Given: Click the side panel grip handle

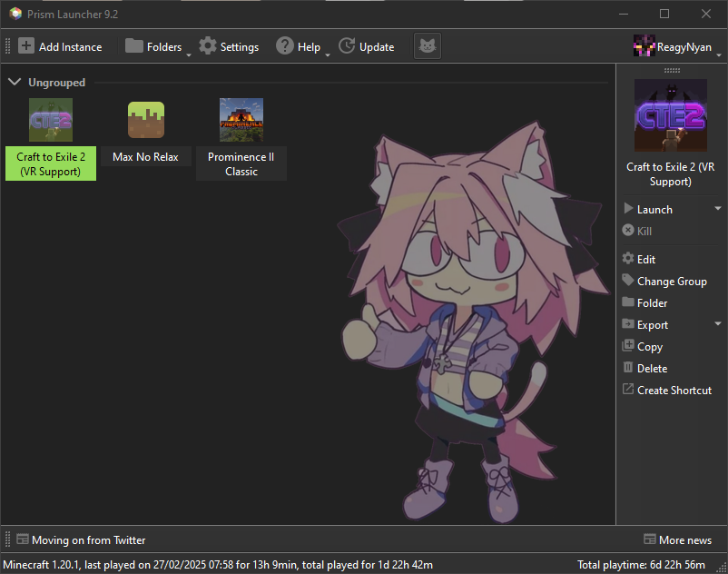Looking at the screenshot, I should point(672,70).
